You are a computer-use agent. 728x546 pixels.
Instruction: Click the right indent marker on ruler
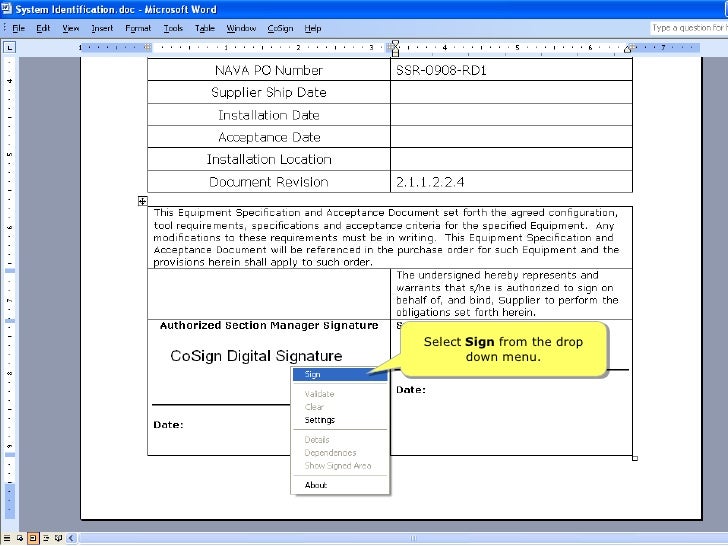(x=629, y=49)
